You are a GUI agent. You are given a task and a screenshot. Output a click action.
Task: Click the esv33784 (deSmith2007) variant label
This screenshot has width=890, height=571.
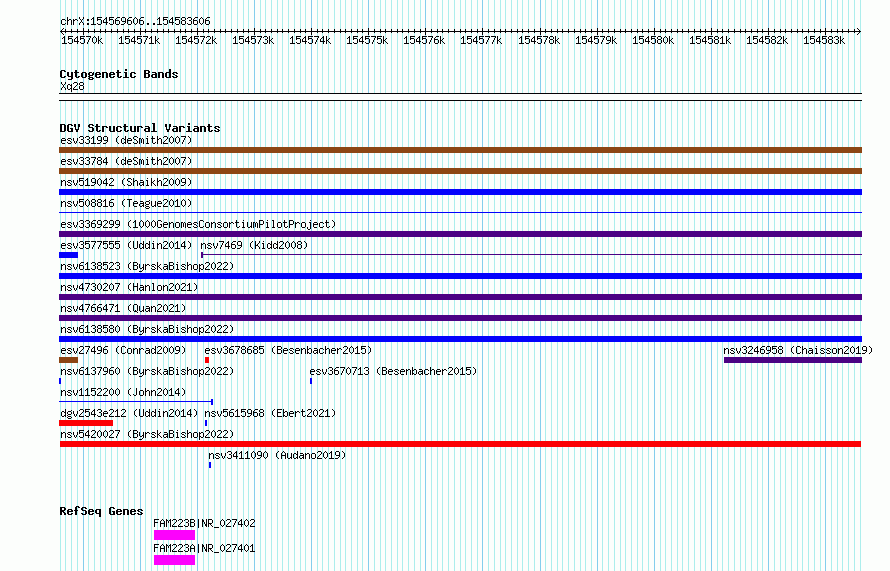click(x=126, y=161)
